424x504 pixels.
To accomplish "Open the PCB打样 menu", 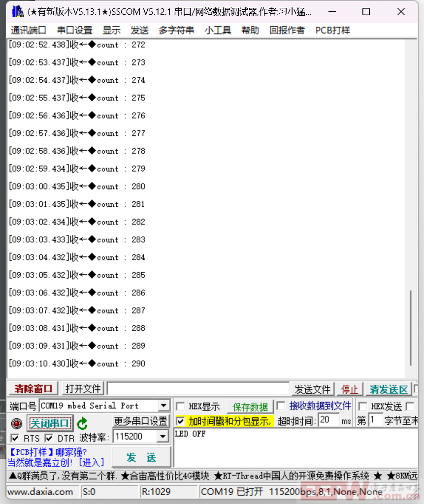I will point(332,30).
